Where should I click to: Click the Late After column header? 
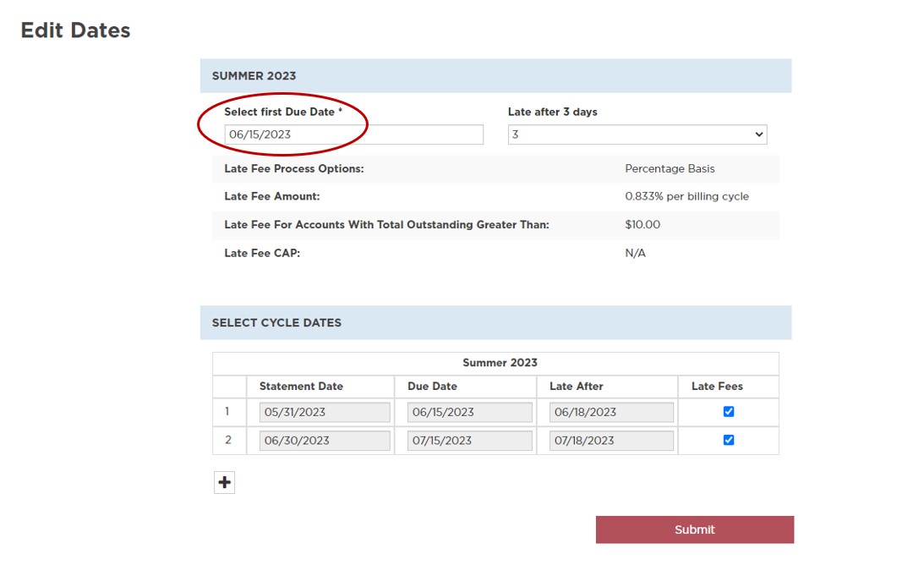[x=577, y=387]
